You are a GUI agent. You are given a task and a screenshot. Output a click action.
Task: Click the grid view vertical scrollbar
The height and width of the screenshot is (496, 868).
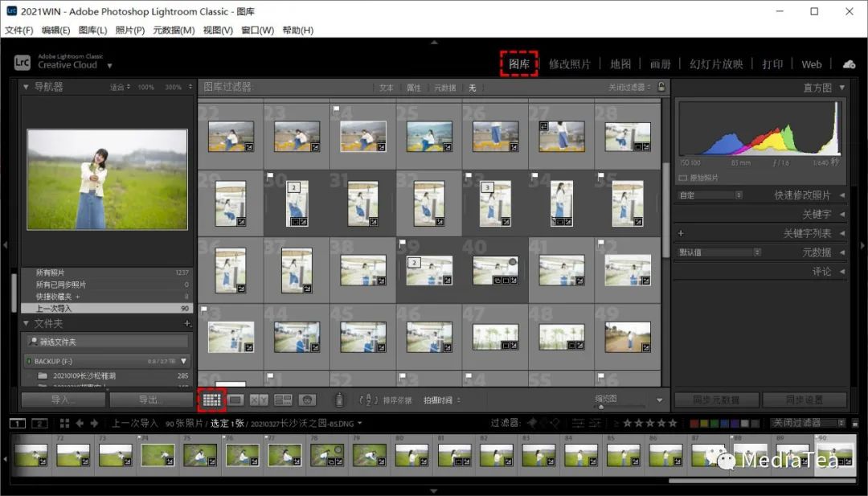[666, 211]
